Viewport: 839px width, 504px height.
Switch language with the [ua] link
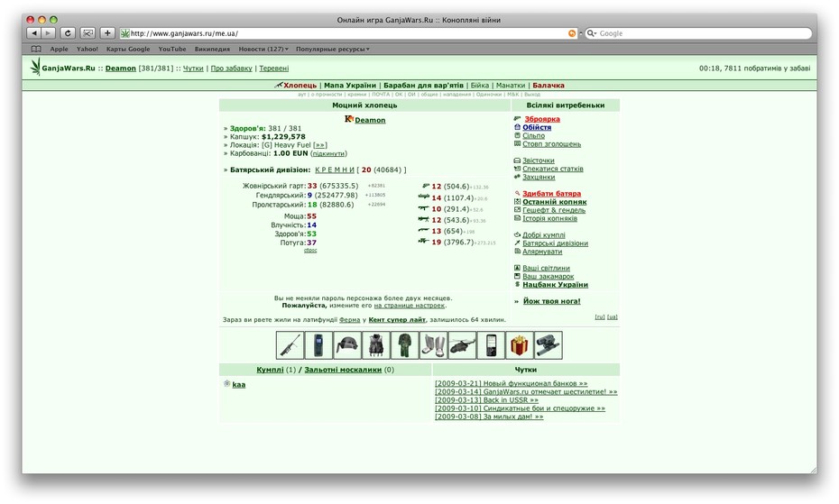(x=613, y=316)
